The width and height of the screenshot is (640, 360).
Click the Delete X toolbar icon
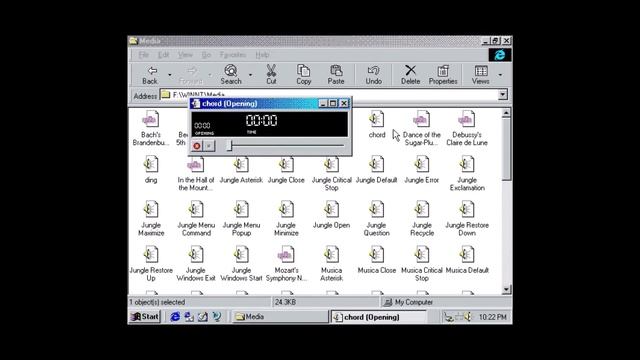410,70
